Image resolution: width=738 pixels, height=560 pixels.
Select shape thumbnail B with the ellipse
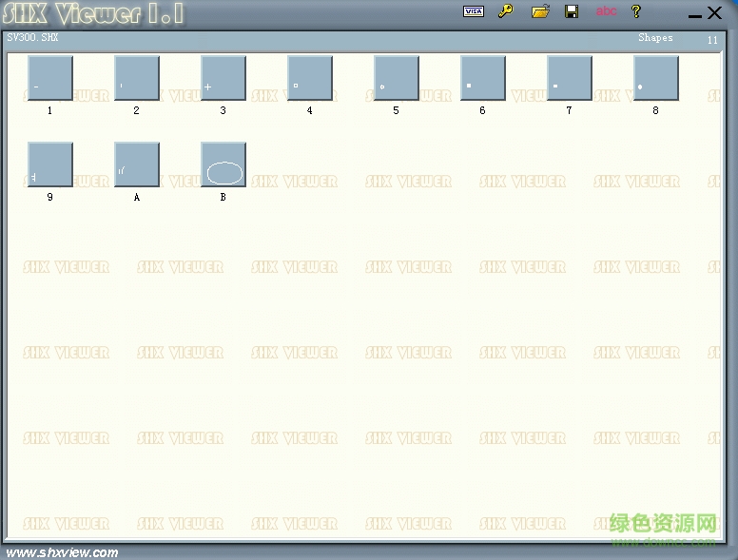click(x=223, y=164)
